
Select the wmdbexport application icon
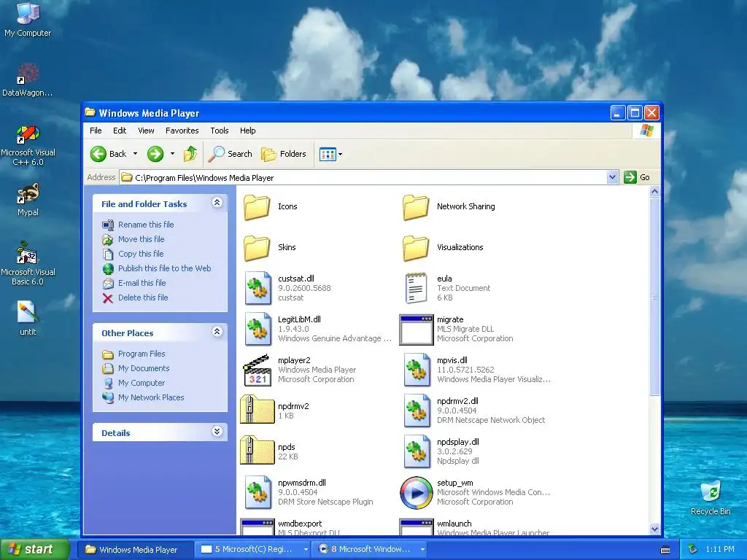tap(258, 527)
